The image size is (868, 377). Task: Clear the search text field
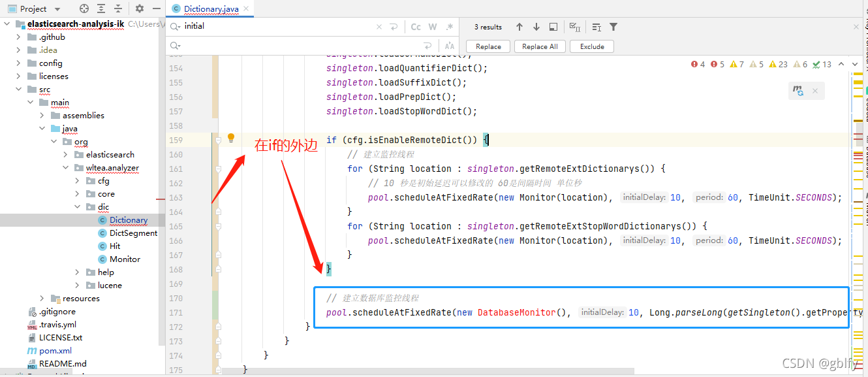coord(379,27)
